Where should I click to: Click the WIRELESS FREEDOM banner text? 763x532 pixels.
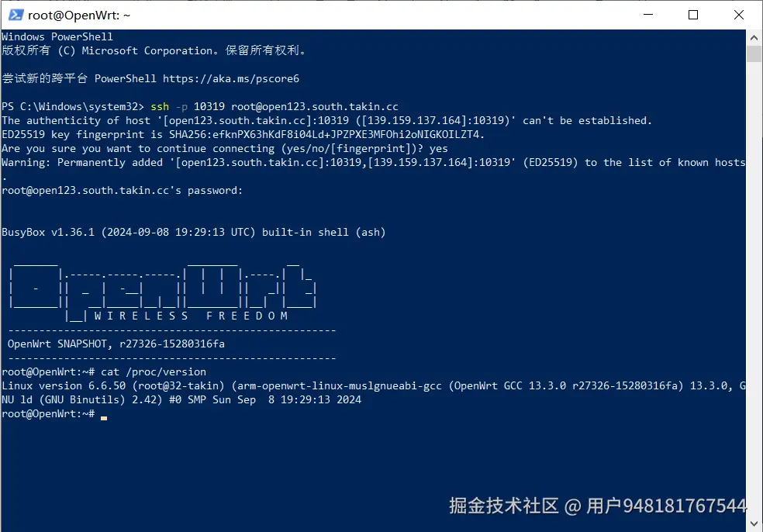(x=191, y=316)
